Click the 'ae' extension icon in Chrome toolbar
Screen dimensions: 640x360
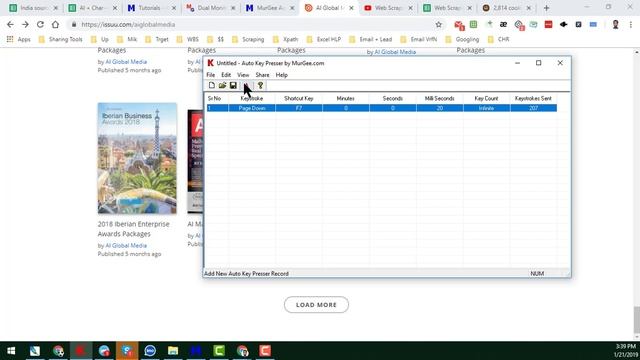point(503,24)
